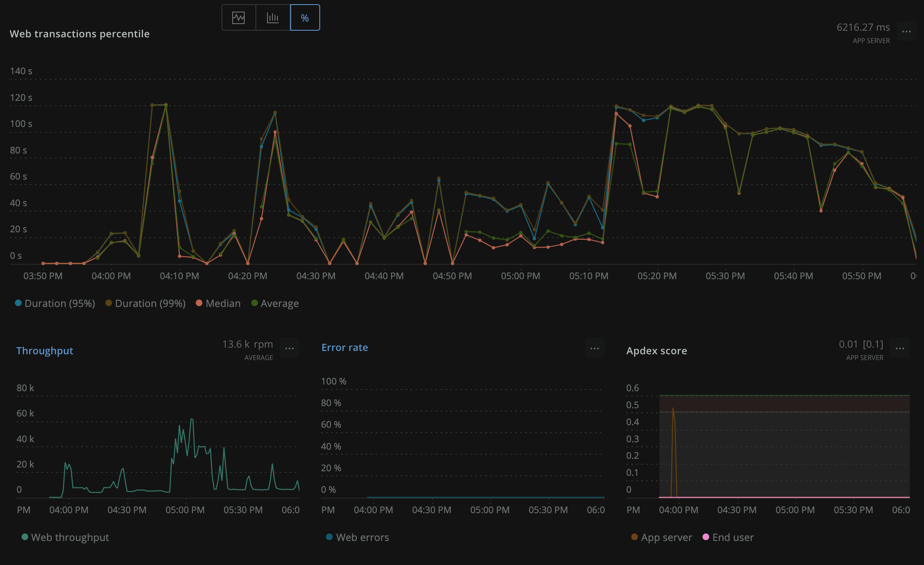Toggle Average series in legend
This screenshot has width=924, height=565.
click(275, 303)
